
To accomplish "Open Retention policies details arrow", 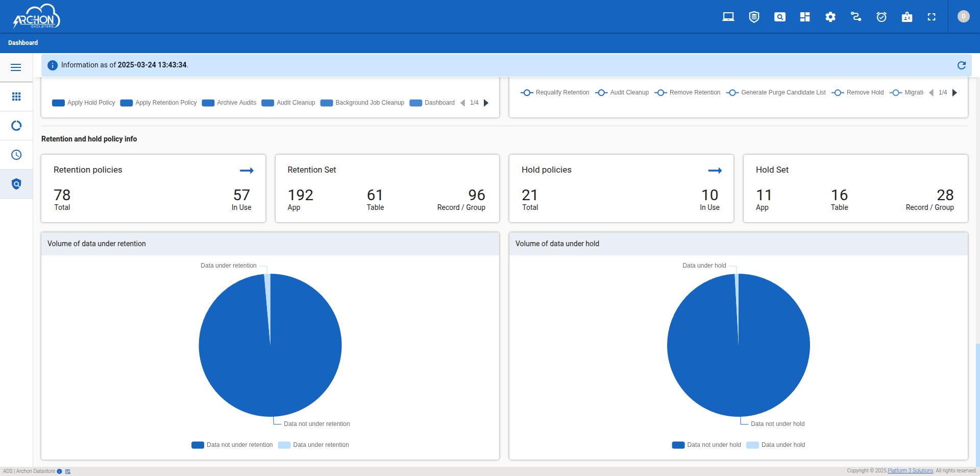I will (247, 171).
